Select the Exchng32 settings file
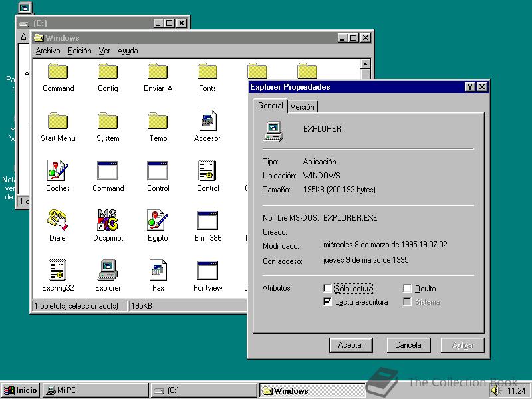 point(58,270)
